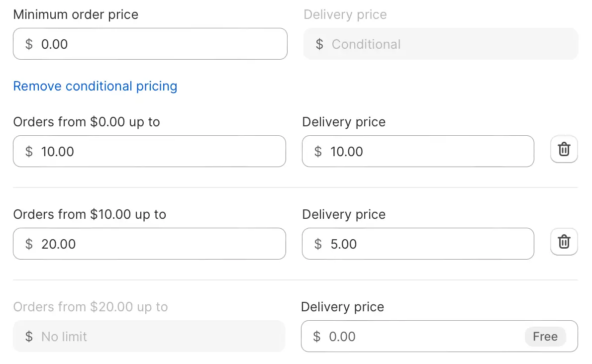
Task: Click the dollar sign in the $5.00 delivery field
Action: (x=318, y=244)
